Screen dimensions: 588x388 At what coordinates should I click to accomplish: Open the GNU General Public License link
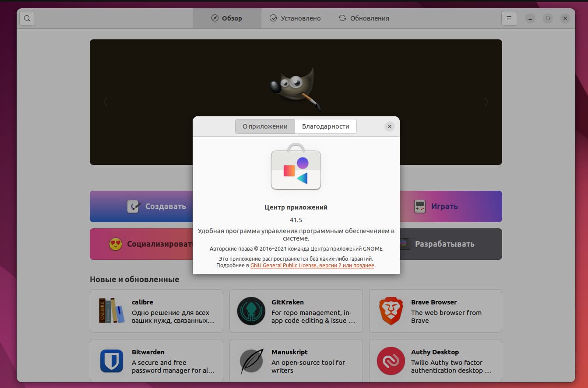click(x=312, y=266)
